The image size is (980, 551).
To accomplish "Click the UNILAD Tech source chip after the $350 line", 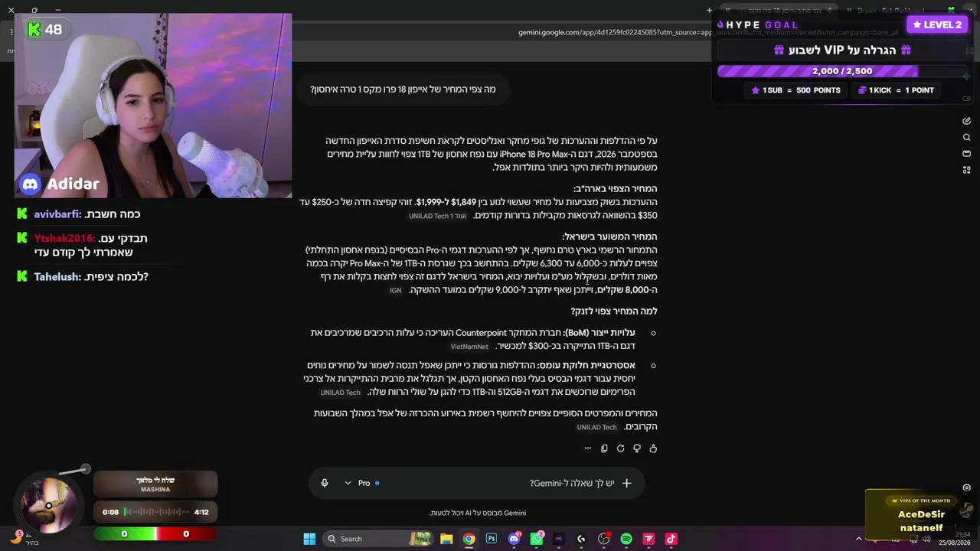I will [x=437, y=216].
